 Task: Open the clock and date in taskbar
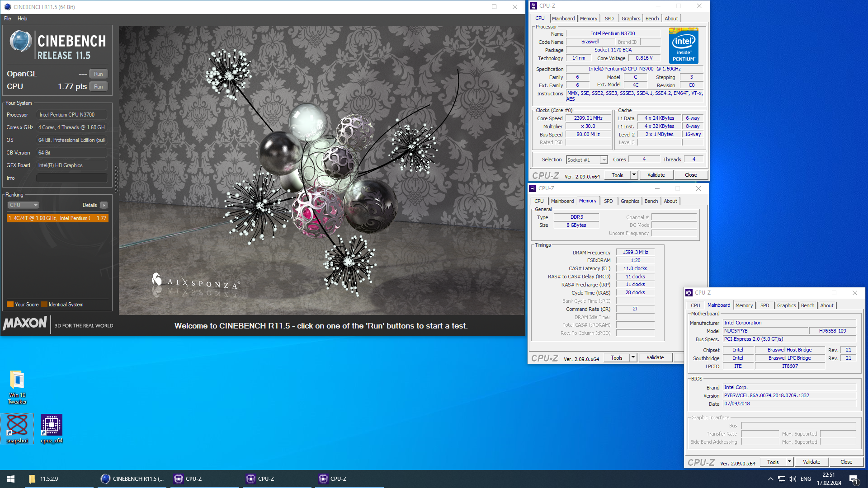click(x=829, y=479)
